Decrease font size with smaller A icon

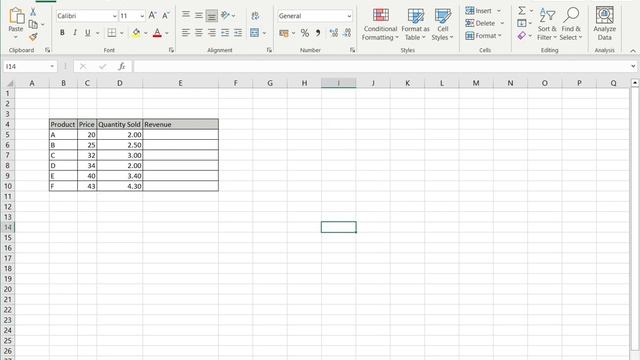[x=165, y=16]
